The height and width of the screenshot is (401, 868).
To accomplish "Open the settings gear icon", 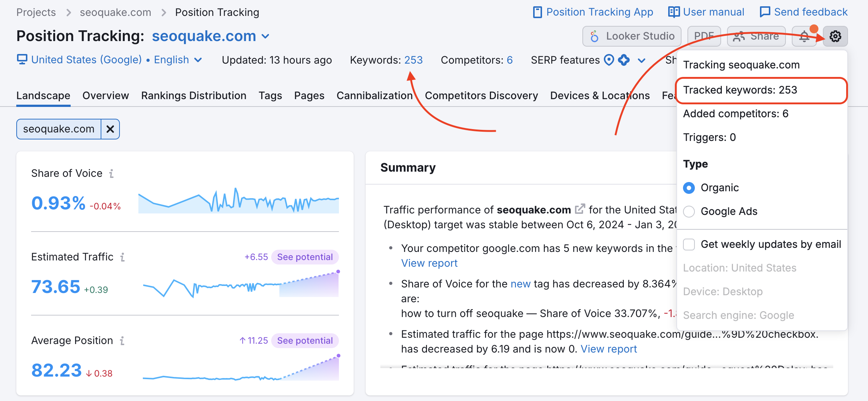I will coord(835,36).
